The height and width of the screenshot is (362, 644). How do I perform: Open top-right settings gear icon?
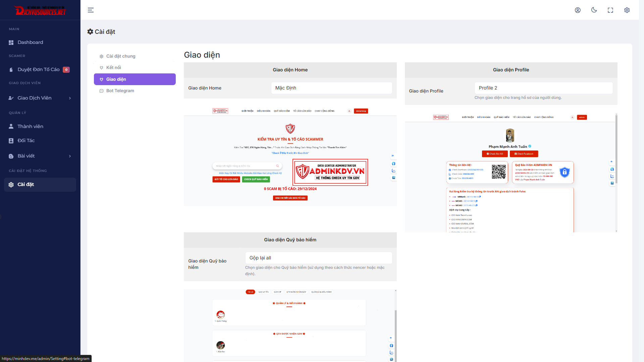[x=627, y=10]
